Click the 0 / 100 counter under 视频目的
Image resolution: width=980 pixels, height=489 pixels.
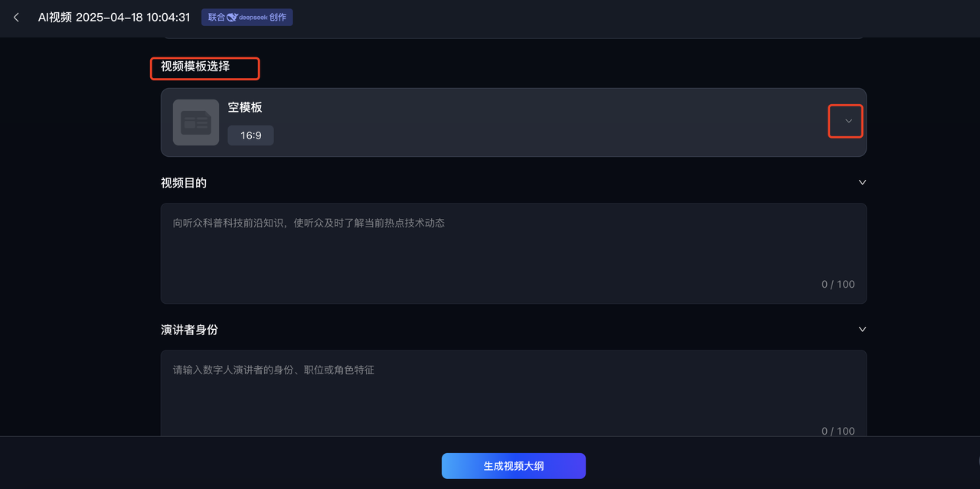tap(838, 285)
